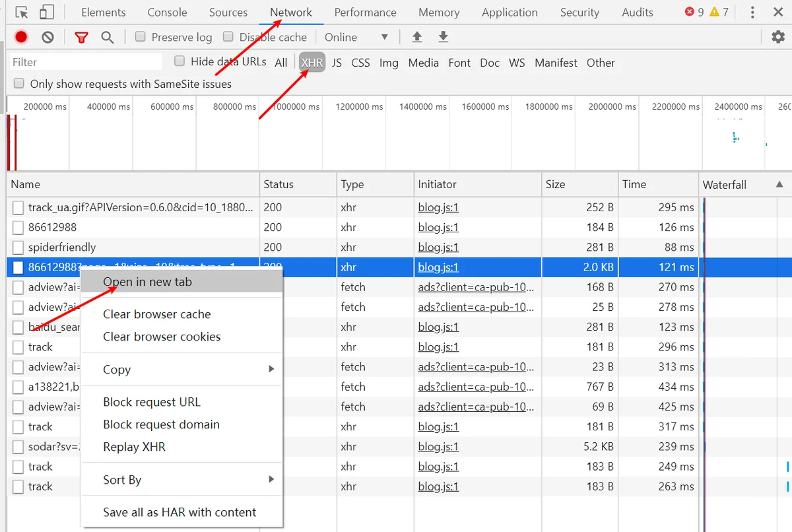This screenshot has height=532, width=792.
Task: Click ads?client initiator link of 168 B row
Action: point(476,287)
